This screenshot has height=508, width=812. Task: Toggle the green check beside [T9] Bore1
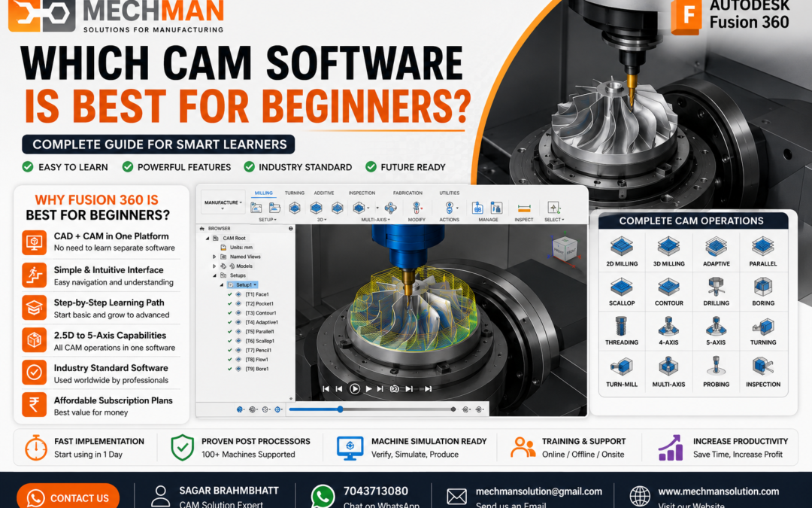click(x=229, y=369)
